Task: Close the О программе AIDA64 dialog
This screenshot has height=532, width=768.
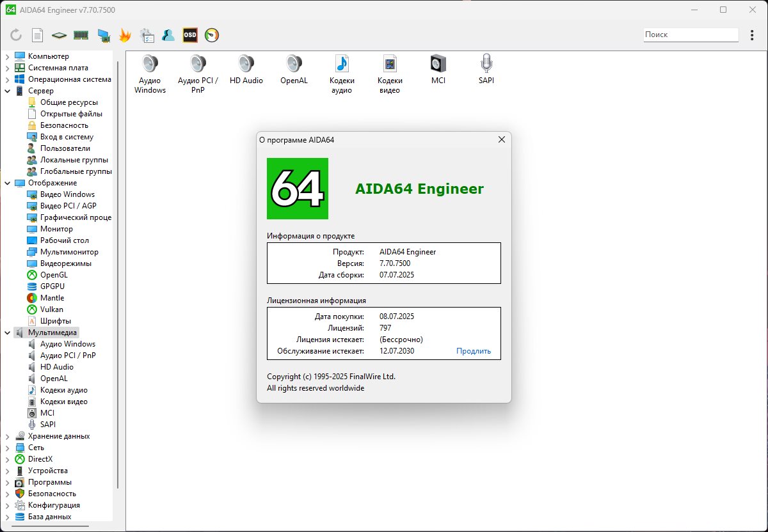Action: 502,139
